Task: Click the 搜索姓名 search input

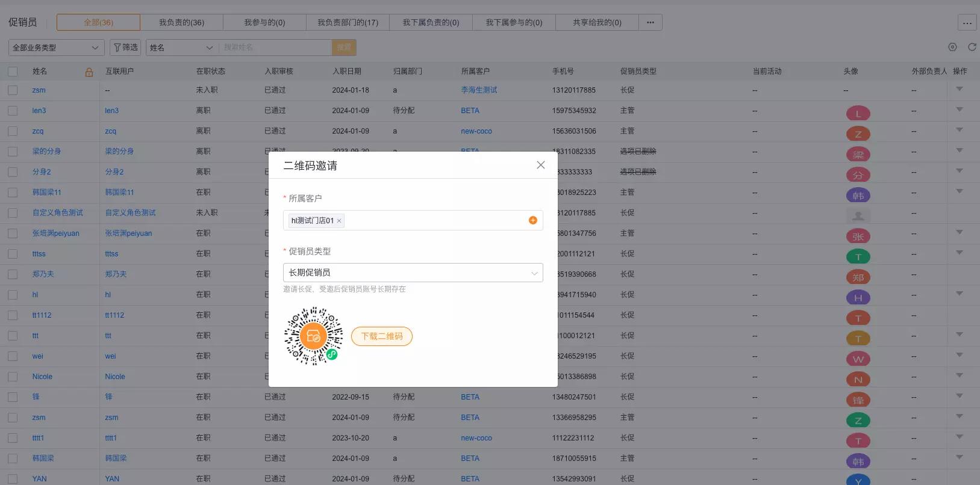Action: pyautogui.click(x=275, y=48)
